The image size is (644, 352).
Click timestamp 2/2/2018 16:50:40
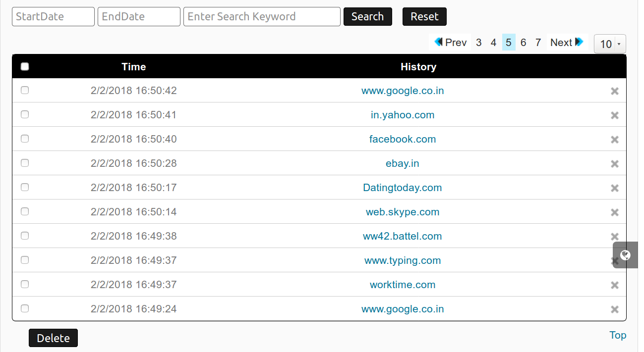pos(134,139)
